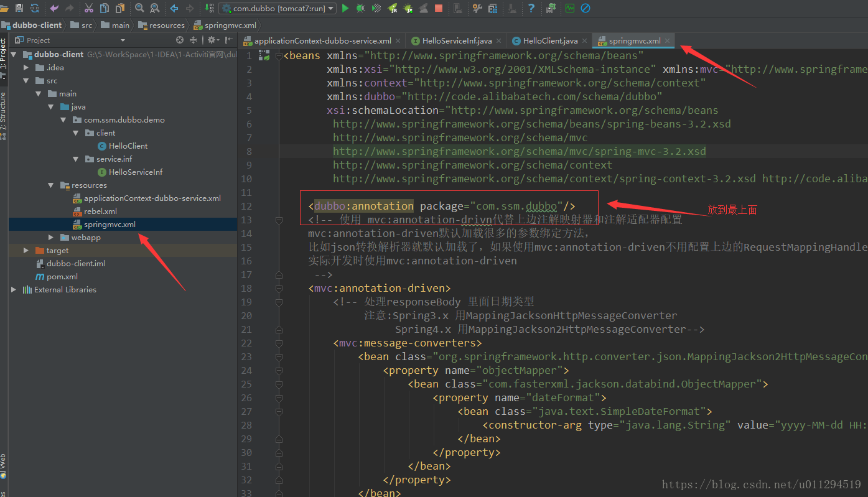The height and width of the screenshot is (497, 868).
Task: Click scroll-from-source target icon in Project panel
Action: click(x=180, y=40)
